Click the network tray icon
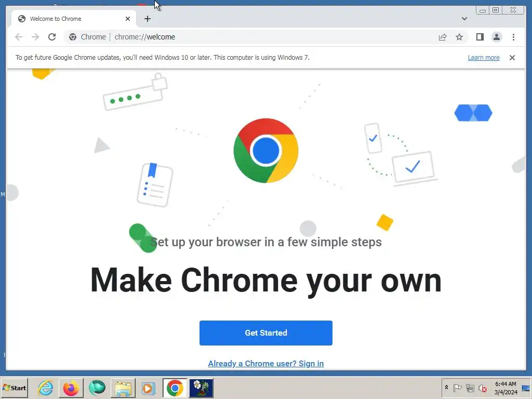The image size is (532, 399). [x=470, y=388]
